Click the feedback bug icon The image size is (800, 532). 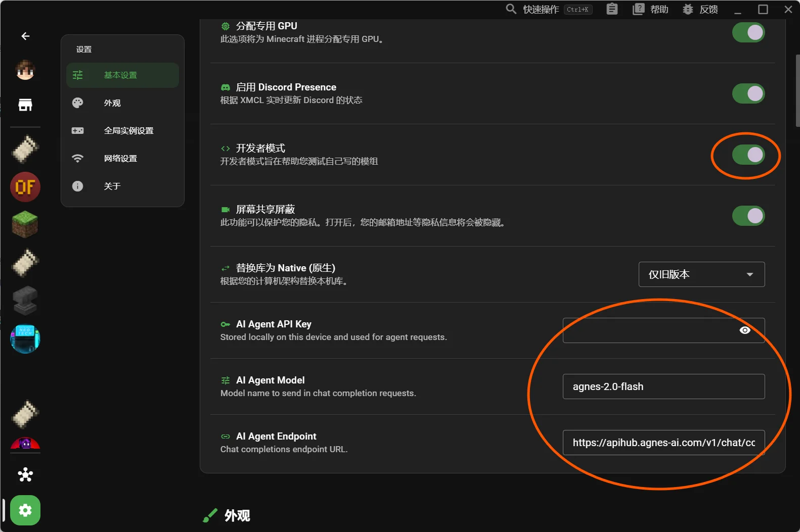pyautogui.click(x=688, y=9)
